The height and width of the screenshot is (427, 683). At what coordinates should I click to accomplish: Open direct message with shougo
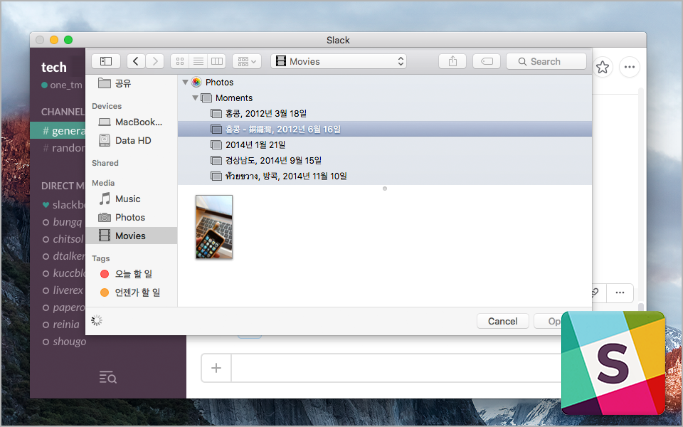[x=64, y=341]
